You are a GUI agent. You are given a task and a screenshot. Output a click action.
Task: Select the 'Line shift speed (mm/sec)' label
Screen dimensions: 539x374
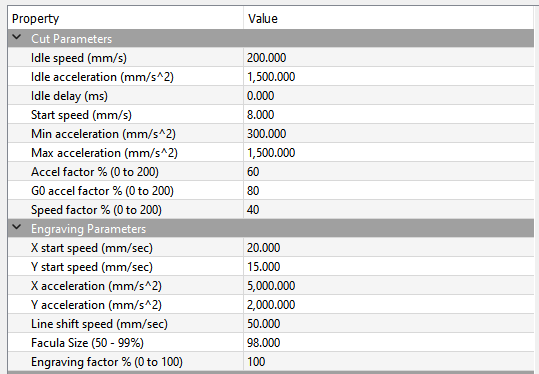point(99,324)
